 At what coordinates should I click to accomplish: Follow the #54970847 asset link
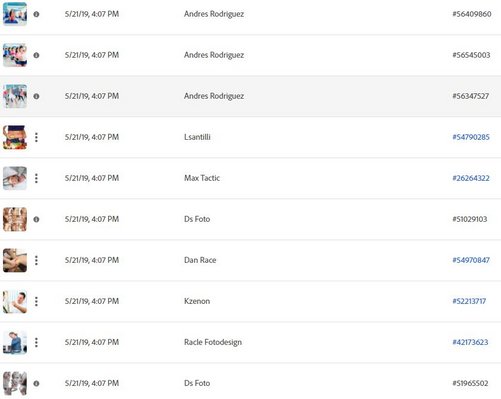(x=471, y=260)
